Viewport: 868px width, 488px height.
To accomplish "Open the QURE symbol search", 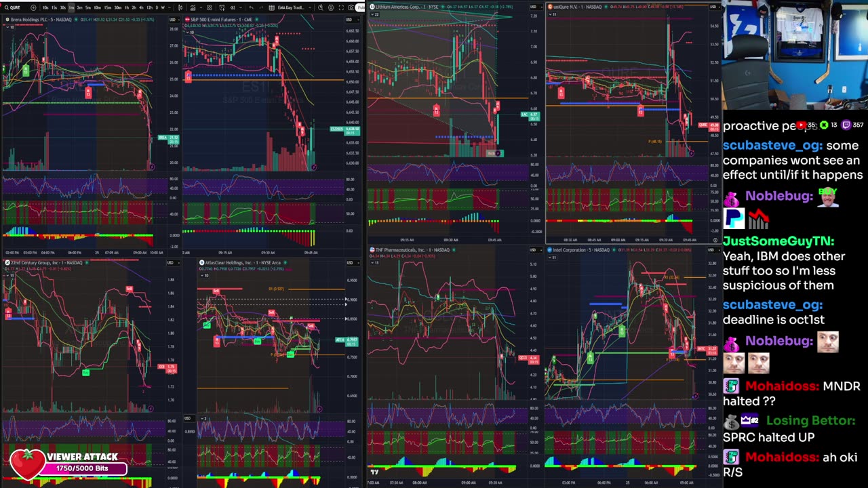I will tap(14, 7).
